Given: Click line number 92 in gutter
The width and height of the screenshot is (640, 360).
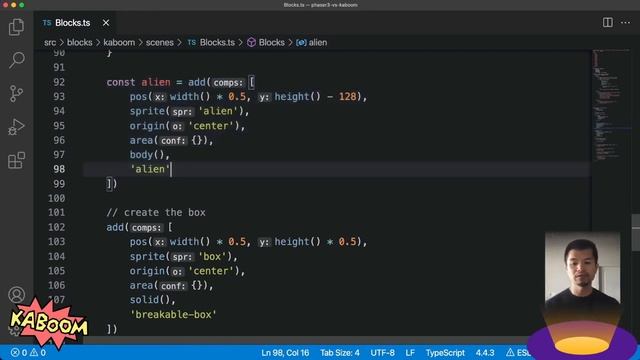Looking at the screenshot, I should 59,82.
